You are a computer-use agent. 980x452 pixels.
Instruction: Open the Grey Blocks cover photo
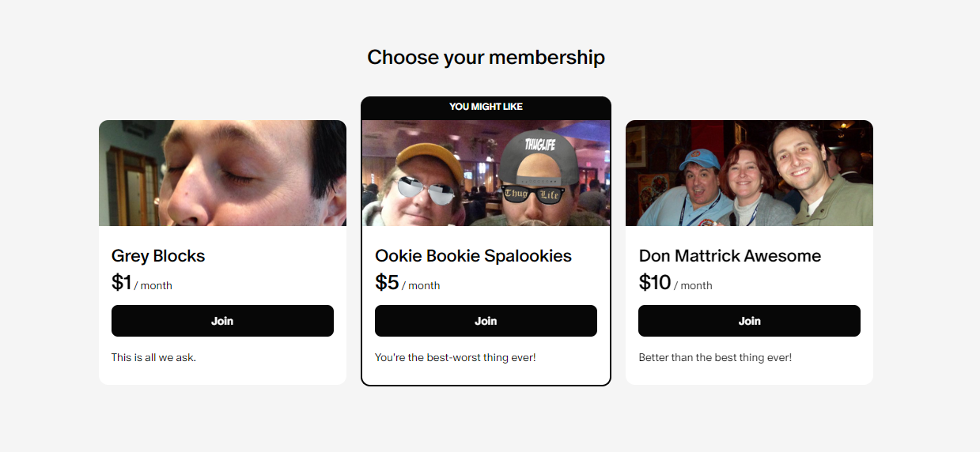[x=222, y=173]
